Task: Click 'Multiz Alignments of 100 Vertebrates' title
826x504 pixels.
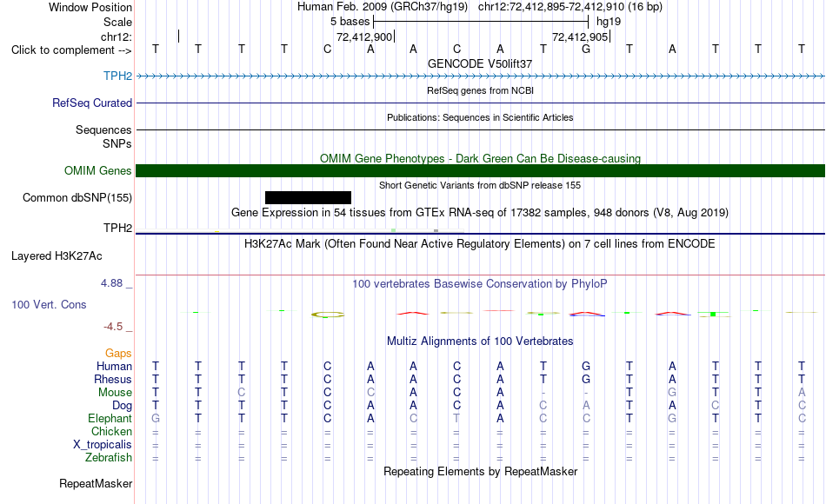Action: click(480, 342)
